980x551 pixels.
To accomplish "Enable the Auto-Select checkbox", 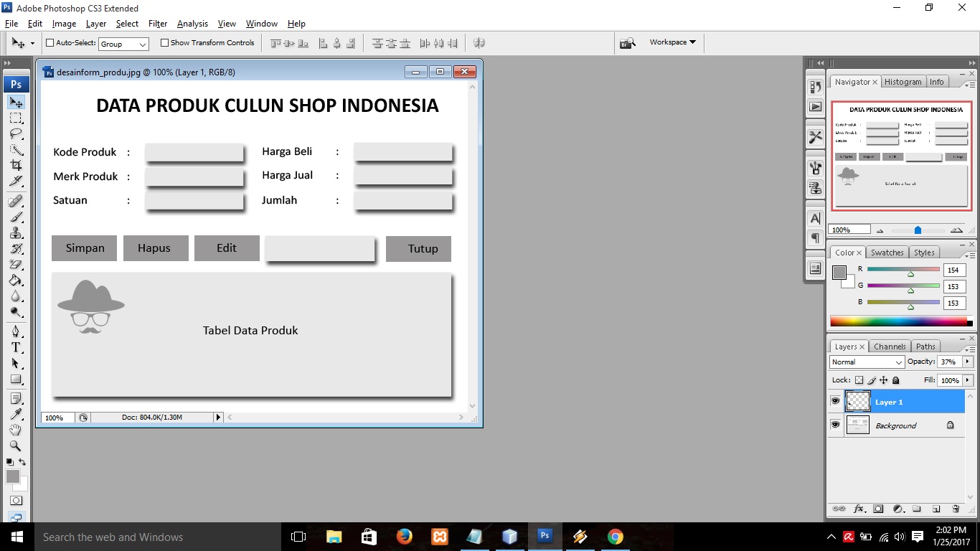I will click(x=50, y=42).
